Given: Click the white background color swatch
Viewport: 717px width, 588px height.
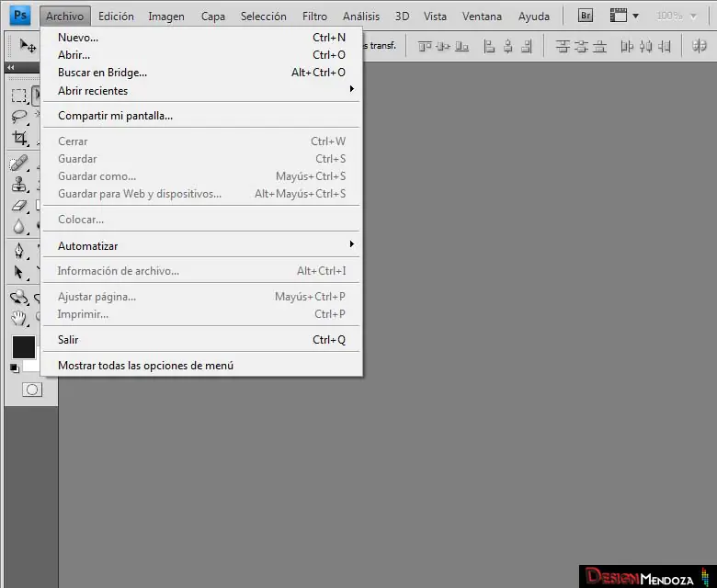Looking at the screenshot, I should [x=31, y=366].
